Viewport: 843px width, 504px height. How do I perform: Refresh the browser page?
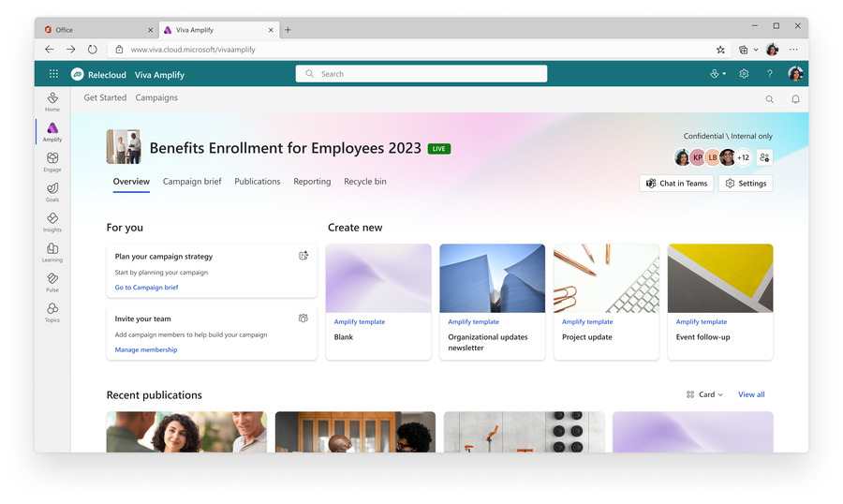click(x=93, y=50)
